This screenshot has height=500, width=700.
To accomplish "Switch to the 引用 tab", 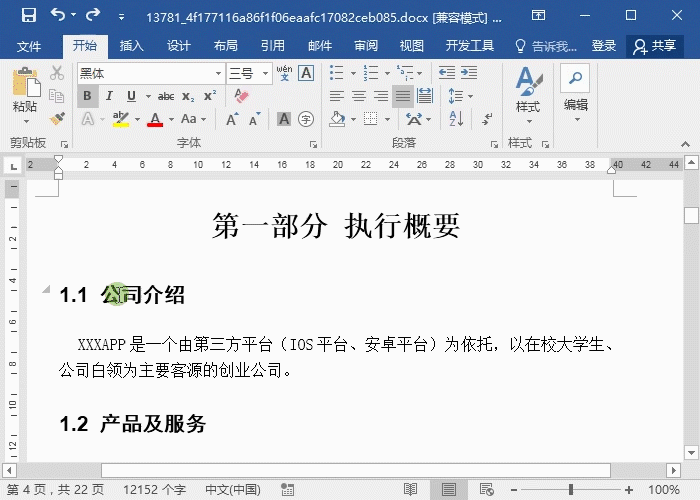I will 272,46.
